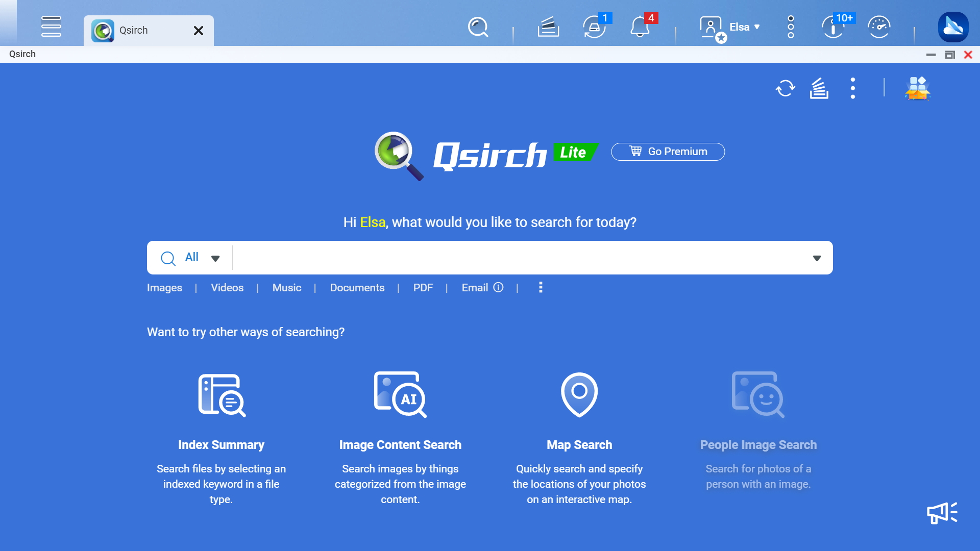The image size is (980, 551).
Task: Select the PDF filter tab
Action: click(x=422, y=288)
